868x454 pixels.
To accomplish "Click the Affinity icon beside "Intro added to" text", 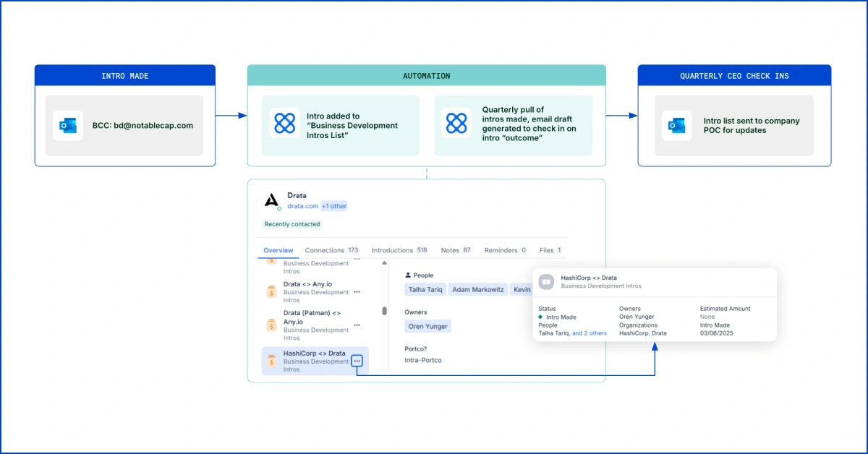I will coord(284,124).
